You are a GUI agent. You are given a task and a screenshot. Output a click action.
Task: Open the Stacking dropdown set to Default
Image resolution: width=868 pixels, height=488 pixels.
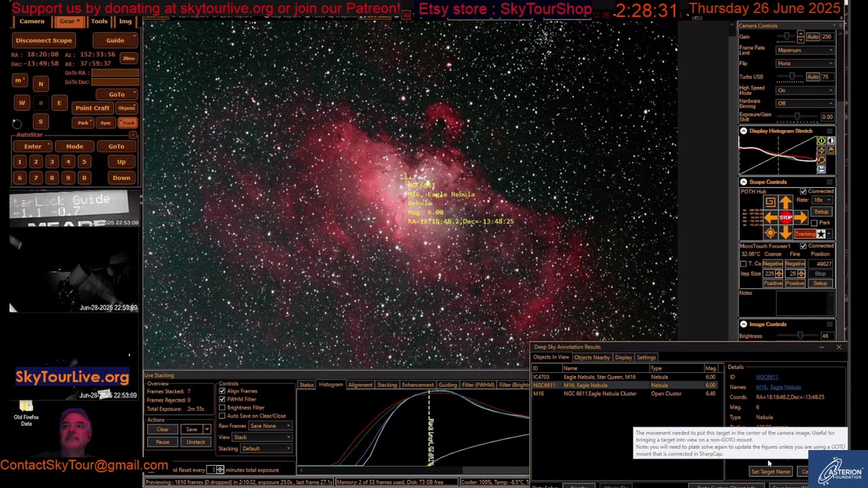[x=267, y=449]
